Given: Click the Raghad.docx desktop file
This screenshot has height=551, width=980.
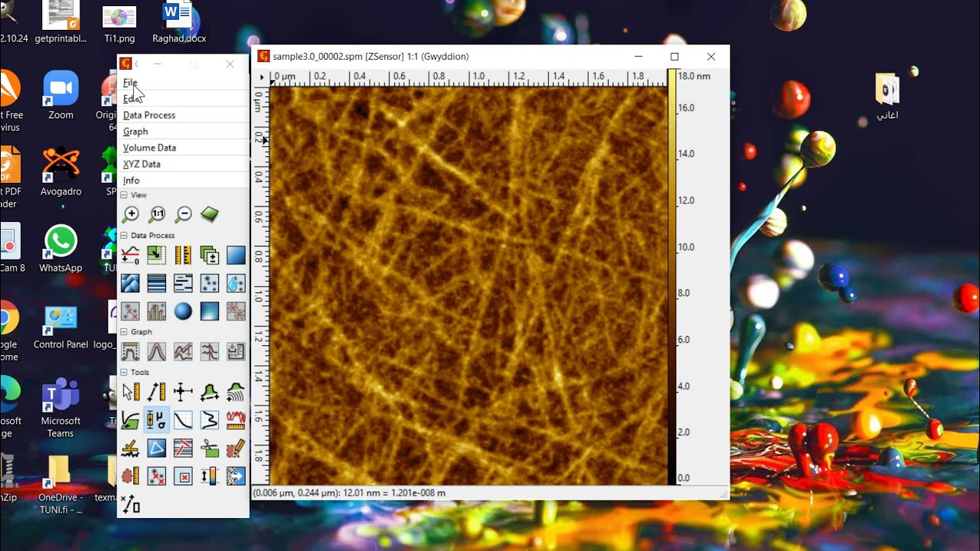Looking at the screenshot, I should click(x=179, y=23).
